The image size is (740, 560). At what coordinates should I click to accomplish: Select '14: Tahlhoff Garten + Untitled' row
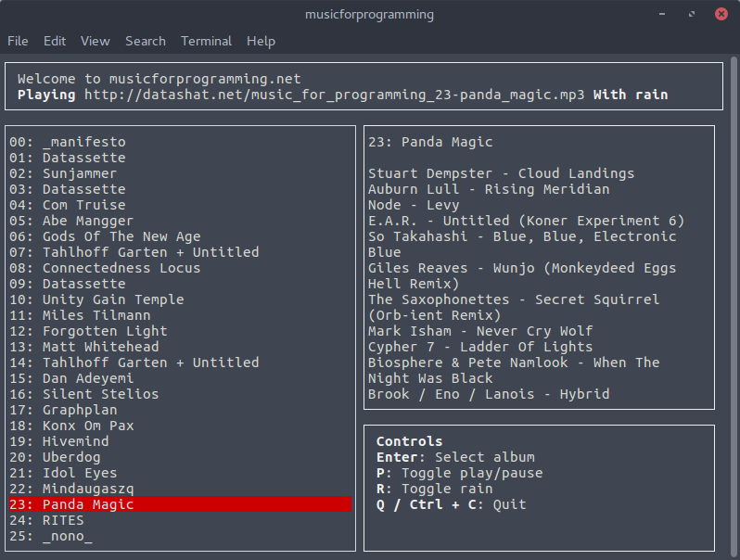click(180, 363)
